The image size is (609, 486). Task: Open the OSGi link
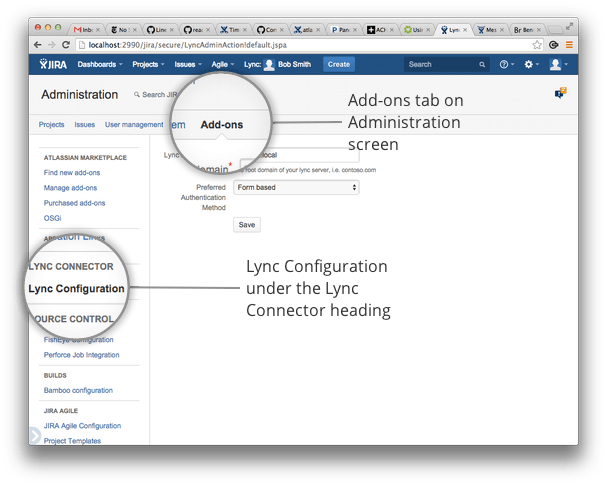[x=52, y=218]
